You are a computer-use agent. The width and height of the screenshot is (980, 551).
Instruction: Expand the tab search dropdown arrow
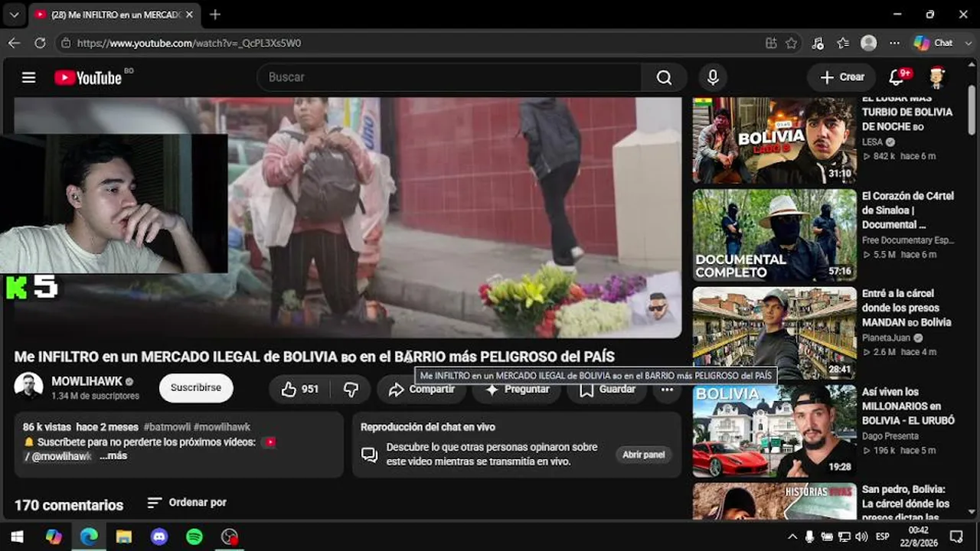(14, 15)
